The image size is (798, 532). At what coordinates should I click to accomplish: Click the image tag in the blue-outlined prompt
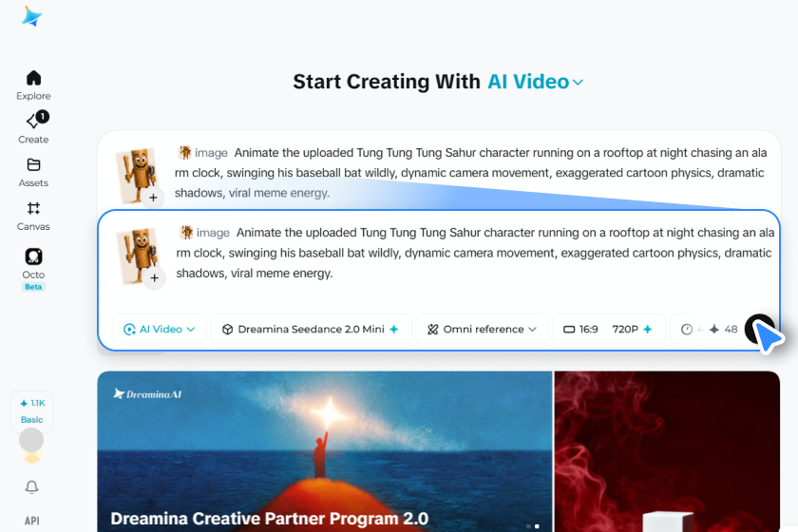click(204, 233)
